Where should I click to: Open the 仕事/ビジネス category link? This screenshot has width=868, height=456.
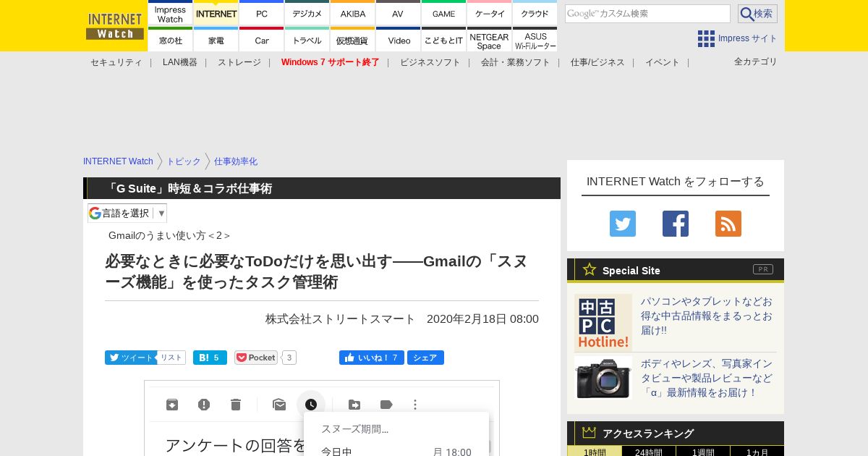[x=597, y=62]
